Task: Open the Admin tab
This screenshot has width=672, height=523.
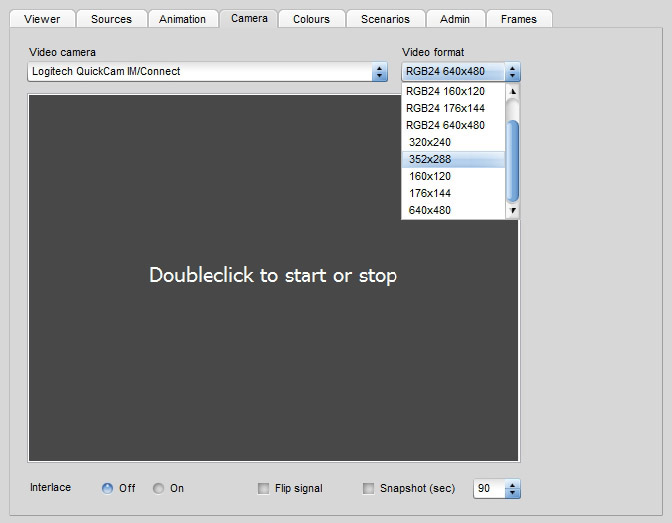Action: point(455,19)
